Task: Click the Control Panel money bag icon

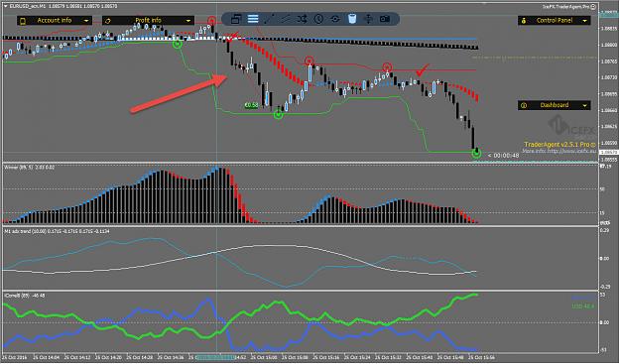Action: click(x=524, y=21)
